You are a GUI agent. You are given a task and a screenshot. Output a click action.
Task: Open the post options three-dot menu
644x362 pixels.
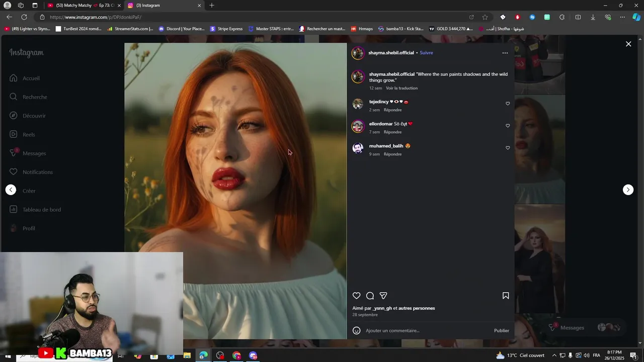pos(505,53)
